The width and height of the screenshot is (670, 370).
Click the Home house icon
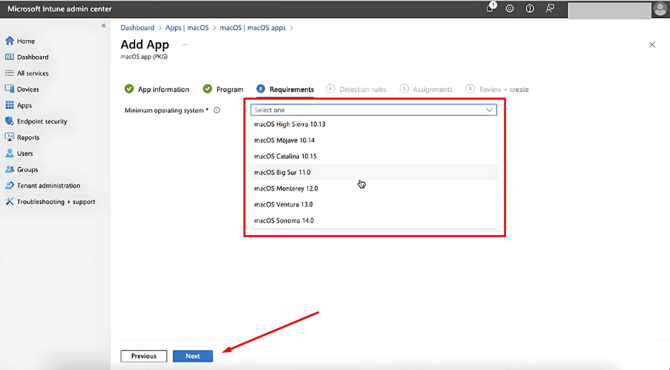tap(9, 41)
